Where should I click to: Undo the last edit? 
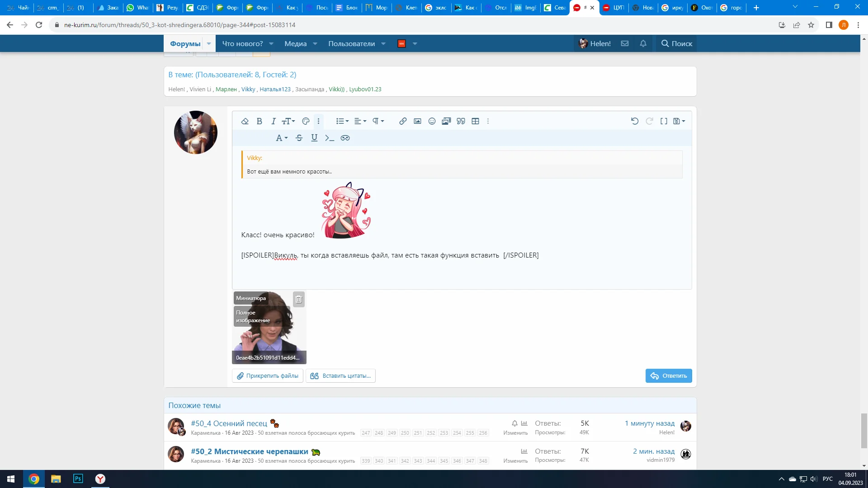pos(634,121)
